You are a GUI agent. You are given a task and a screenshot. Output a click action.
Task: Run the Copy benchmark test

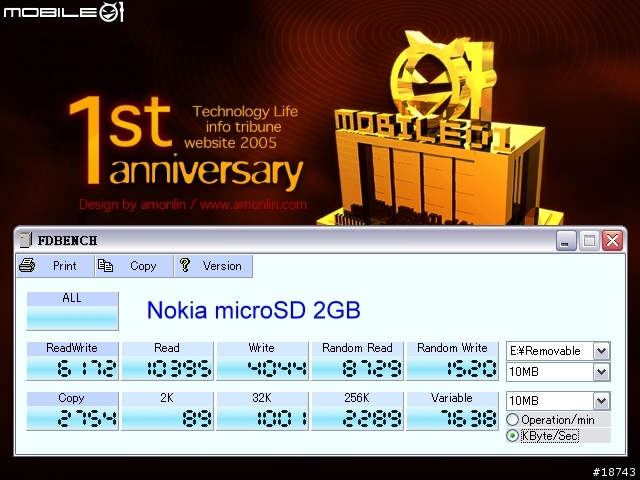72,411
